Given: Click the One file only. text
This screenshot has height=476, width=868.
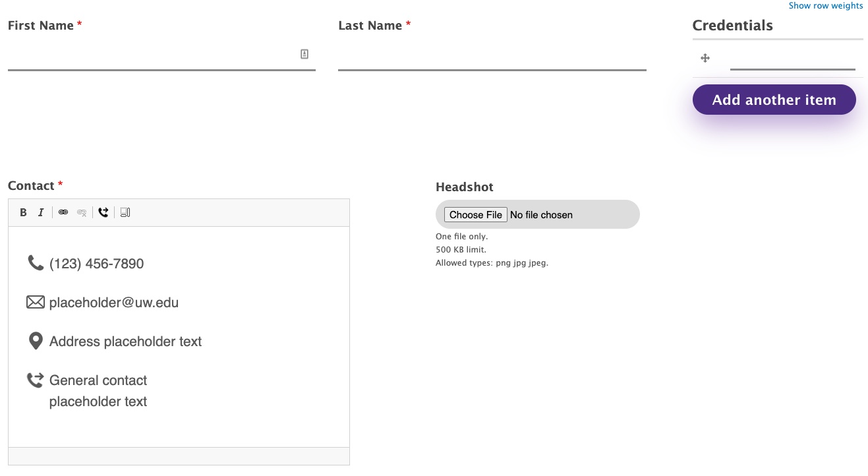Looking at the screenshot, I should [x=462, y=236].
